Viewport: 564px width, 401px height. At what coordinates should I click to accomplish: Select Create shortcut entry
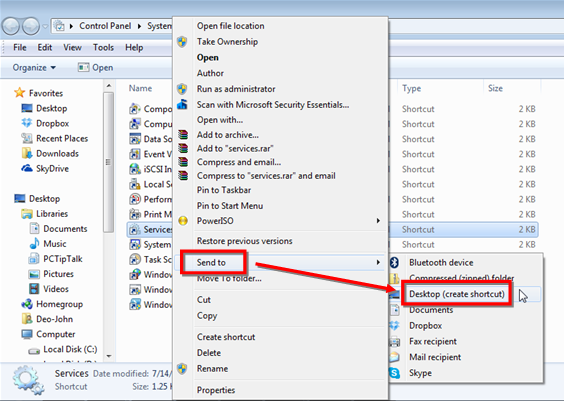pyautogui.click(x=226, y=337)
